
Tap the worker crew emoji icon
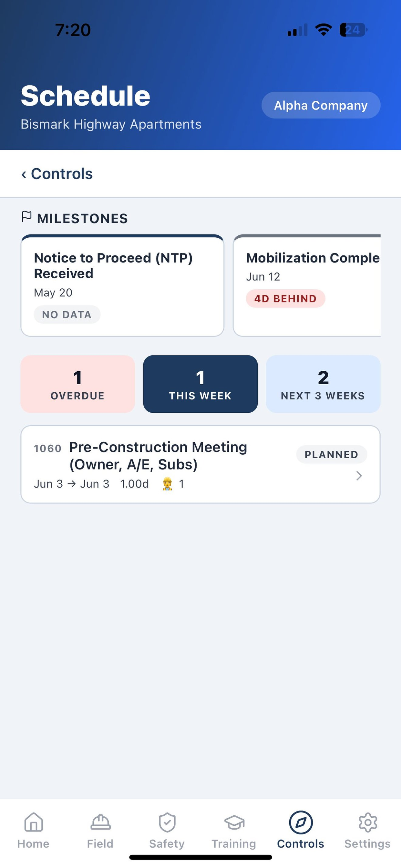click(x=167, y=484)
